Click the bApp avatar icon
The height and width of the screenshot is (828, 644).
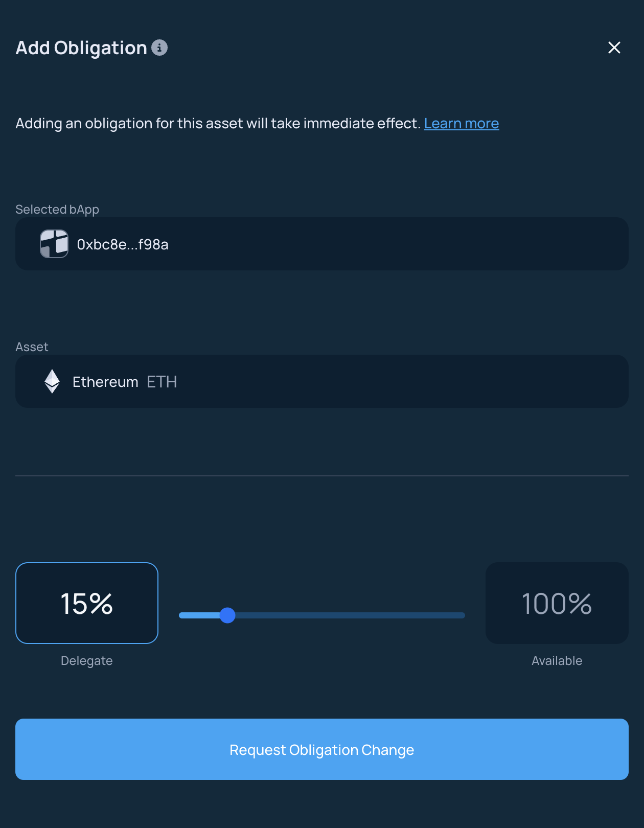54,244
